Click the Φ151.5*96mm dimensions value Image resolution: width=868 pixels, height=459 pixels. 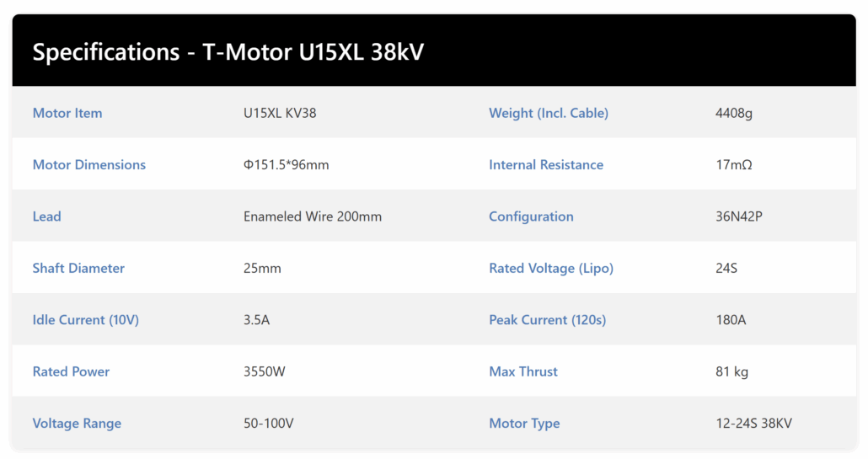tap(287, 165)
